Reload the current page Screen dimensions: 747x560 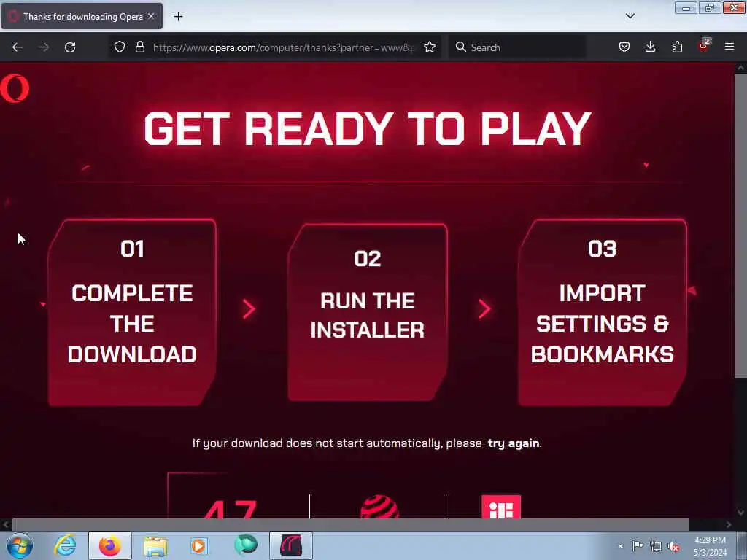tap(70, 47)
